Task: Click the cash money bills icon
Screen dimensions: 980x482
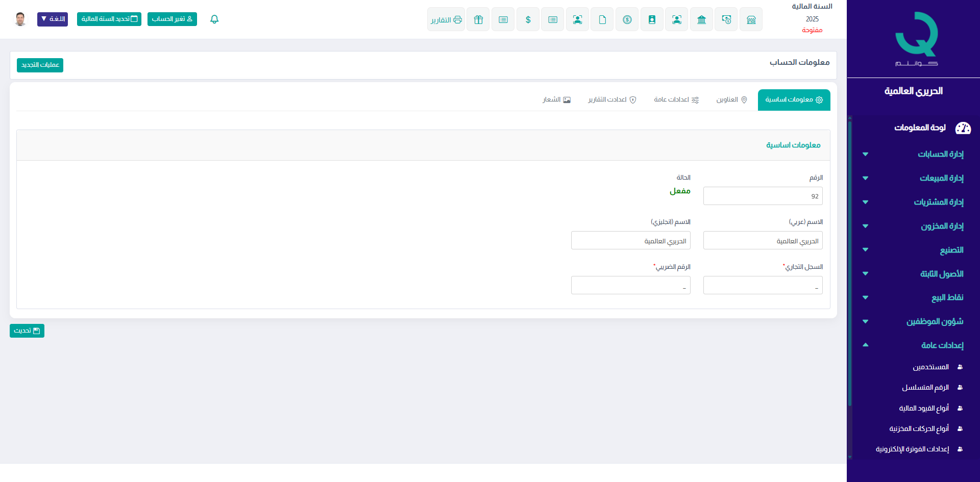Action: point(726,19)
